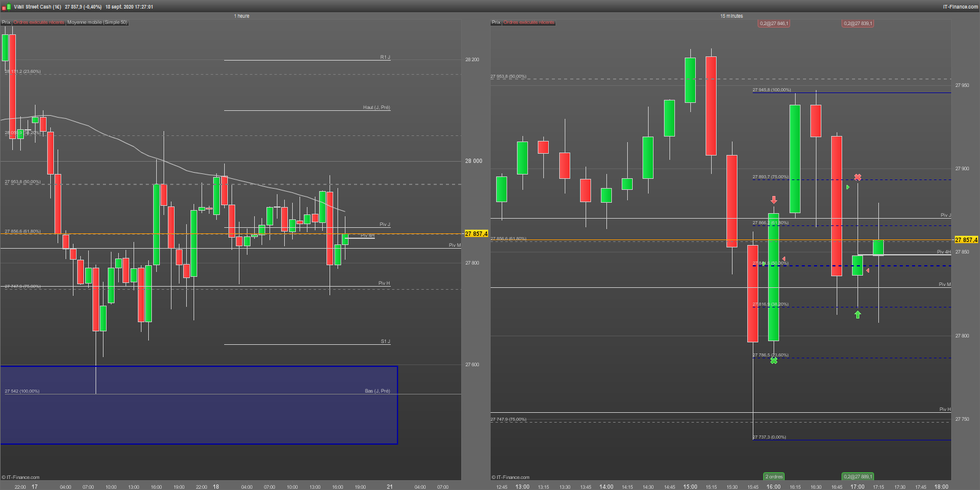The width and height of the screenshot is (980, 490).
Task: Click the red order tag '0,2@27 846,1'
Action: click(774, 23)
